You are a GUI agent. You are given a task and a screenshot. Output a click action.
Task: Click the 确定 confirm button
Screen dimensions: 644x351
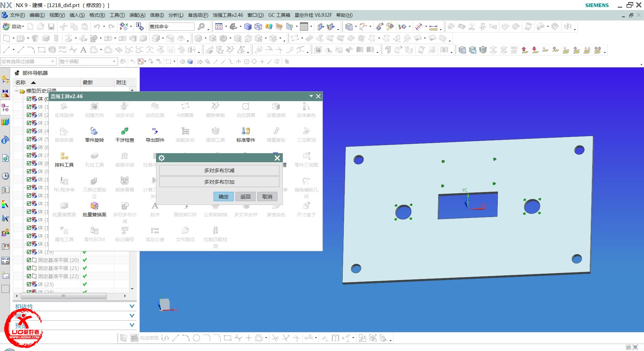223,197
